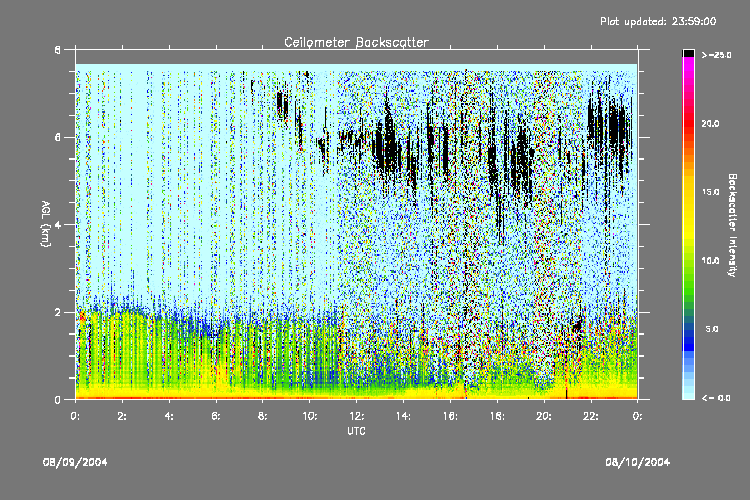Click the 'Plot updated: 23:59:00' timestamp
Image resolution: width=750 pixels, height=500 pixels.
click(x=658, y=21)
